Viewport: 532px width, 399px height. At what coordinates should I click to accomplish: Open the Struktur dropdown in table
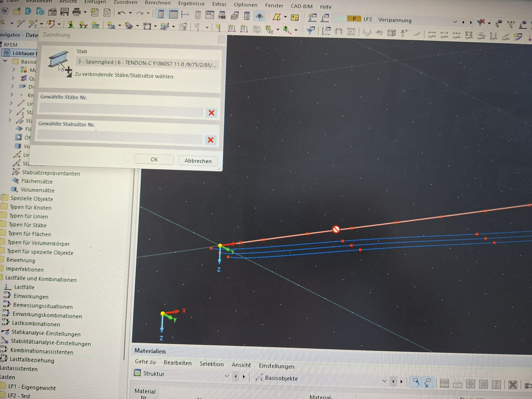(227, 376)
